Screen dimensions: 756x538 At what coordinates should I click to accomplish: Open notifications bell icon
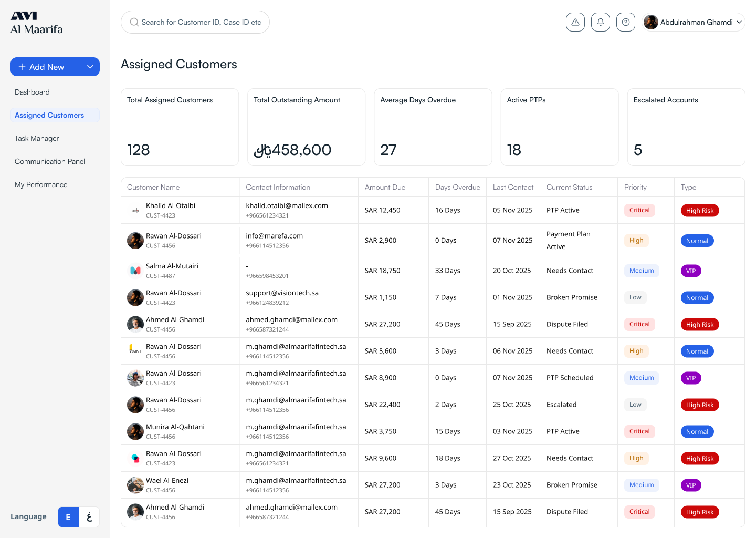point(600,22)
